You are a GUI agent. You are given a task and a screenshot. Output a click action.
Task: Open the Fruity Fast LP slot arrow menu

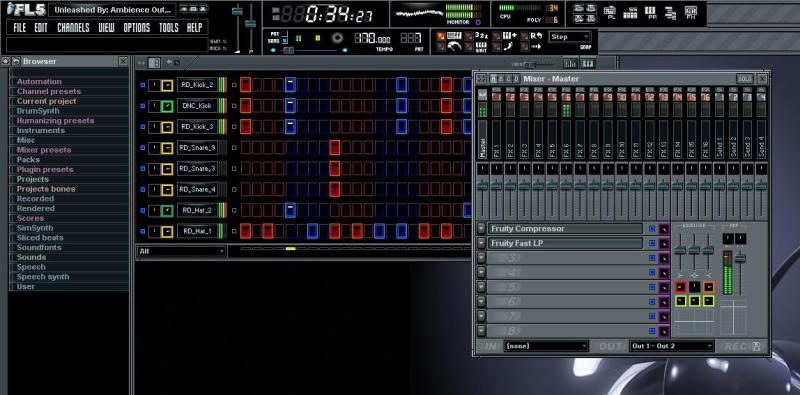[x=481, y=243]
